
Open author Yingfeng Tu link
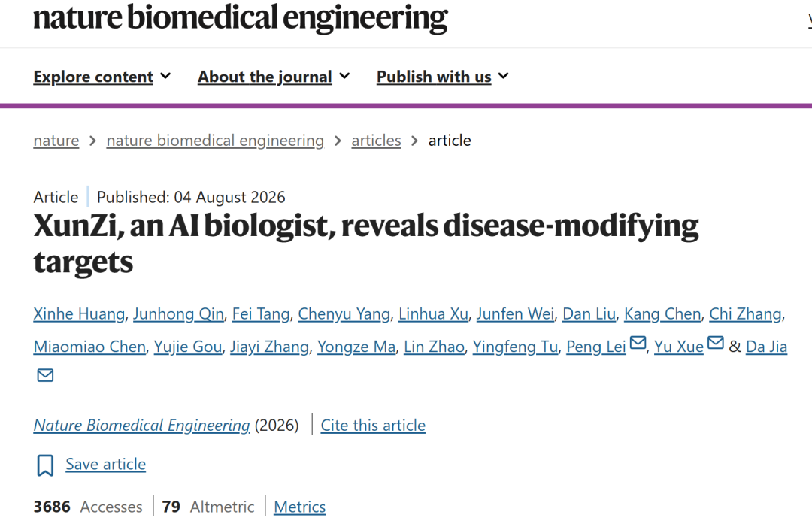pos(515,347)
